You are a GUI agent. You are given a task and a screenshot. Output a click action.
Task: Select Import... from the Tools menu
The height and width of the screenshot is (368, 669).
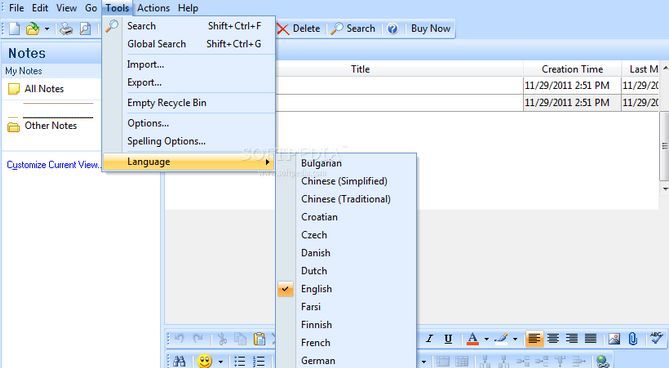click(x=189, y=64)
